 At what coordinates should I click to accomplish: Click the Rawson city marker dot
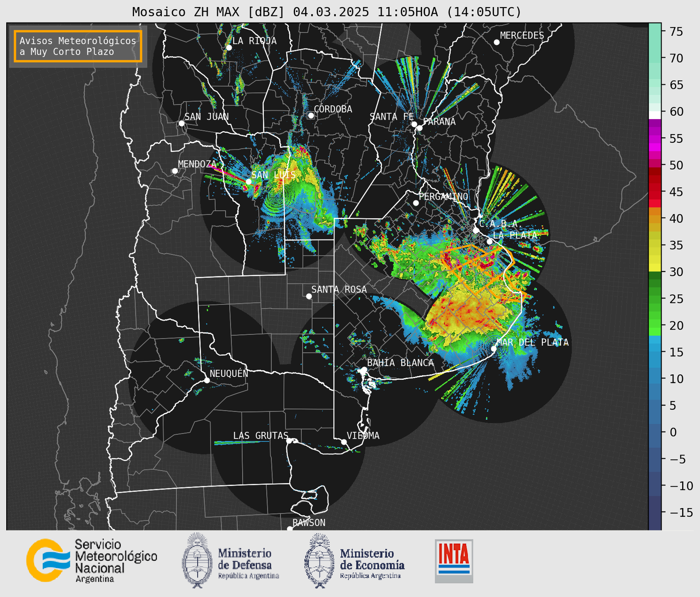[x=290, y=528]
